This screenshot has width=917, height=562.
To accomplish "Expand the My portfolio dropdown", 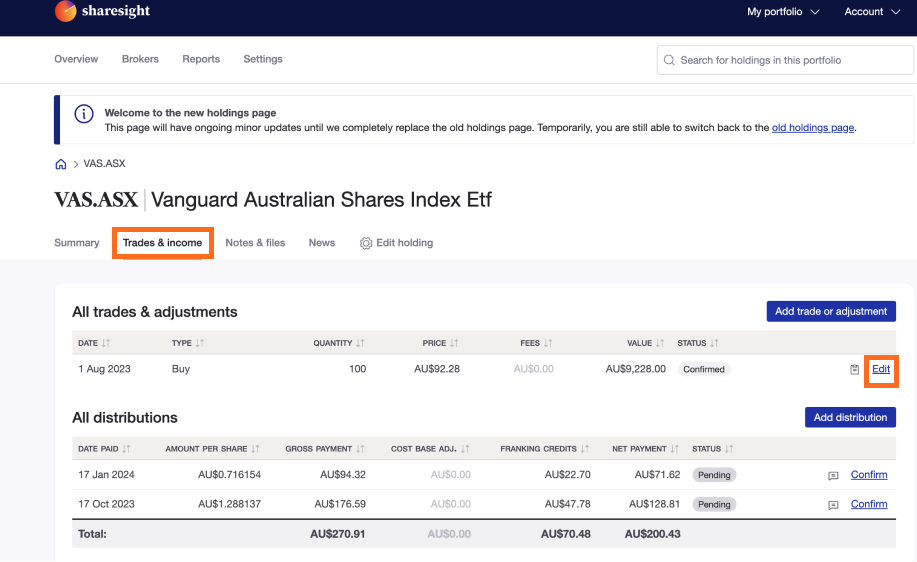I will pyautogui.click(x=783, y=12).
